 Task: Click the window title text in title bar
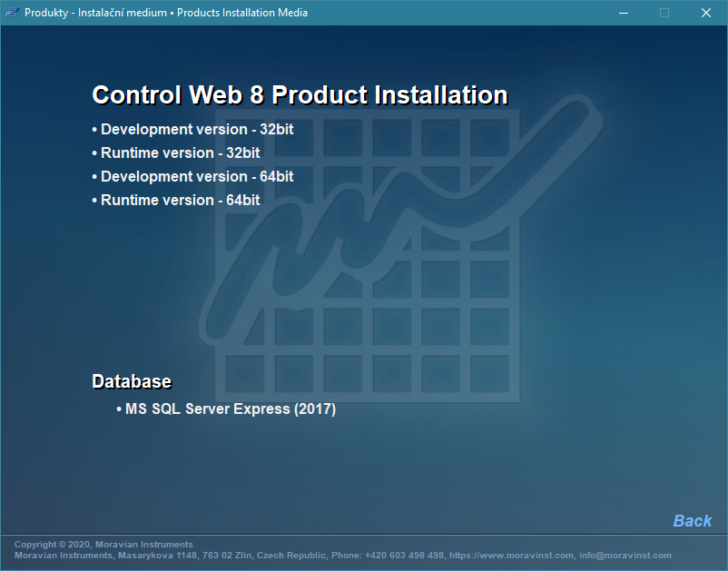[166, 13]
